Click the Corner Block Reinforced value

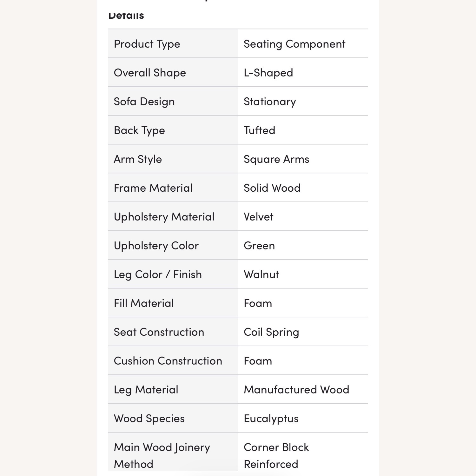pyautogui.click(x=276, y=456)
